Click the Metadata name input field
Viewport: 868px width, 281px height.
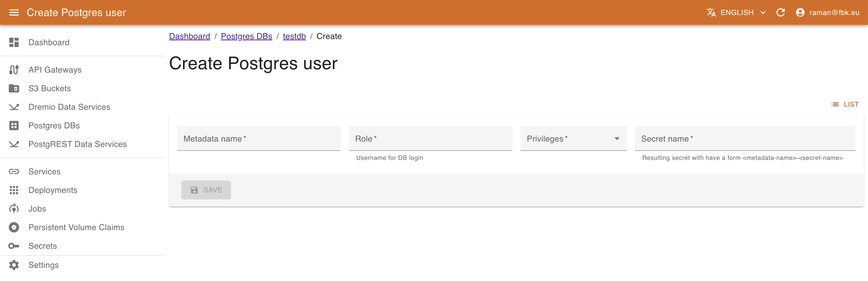259,138
